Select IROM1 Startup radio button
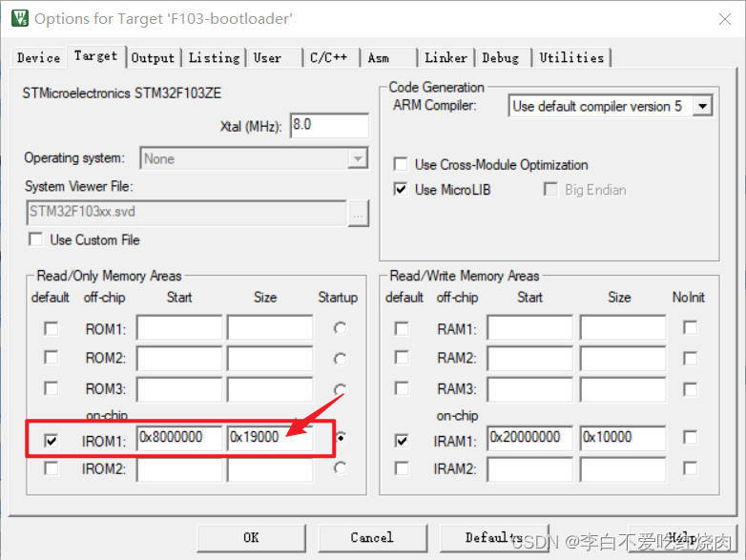This screenshot has height=560, width=746. [341, 437]
